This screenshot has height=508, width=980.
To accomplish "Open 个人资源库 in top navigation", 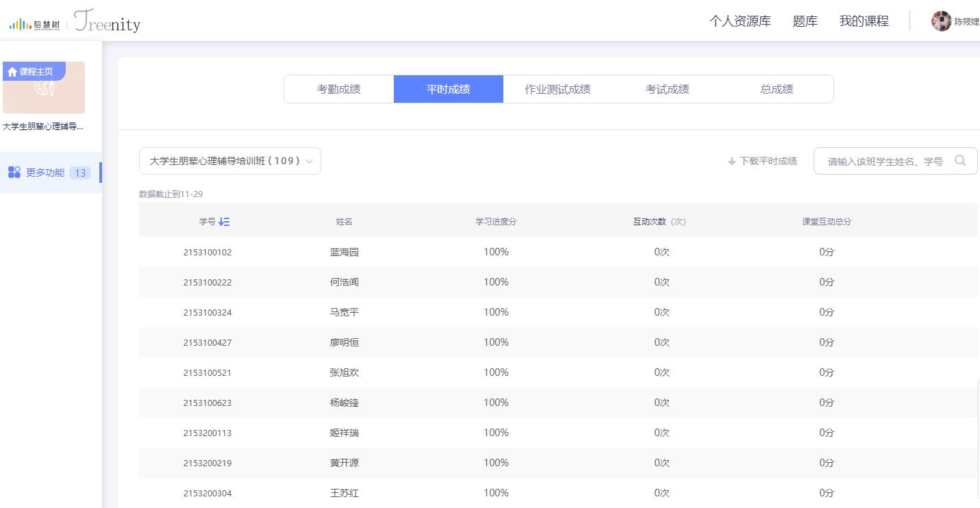I will coord(740,21).
